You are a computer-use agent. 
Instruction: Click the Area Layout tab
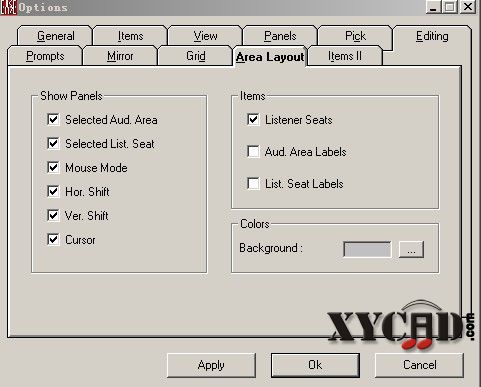tap(270, 57)
